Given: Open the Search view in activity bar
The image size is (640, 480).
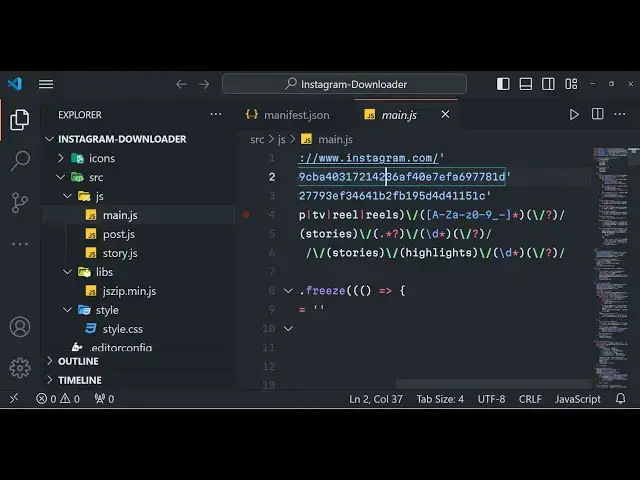Looking at the screenshot, I should tap(20, 160).
